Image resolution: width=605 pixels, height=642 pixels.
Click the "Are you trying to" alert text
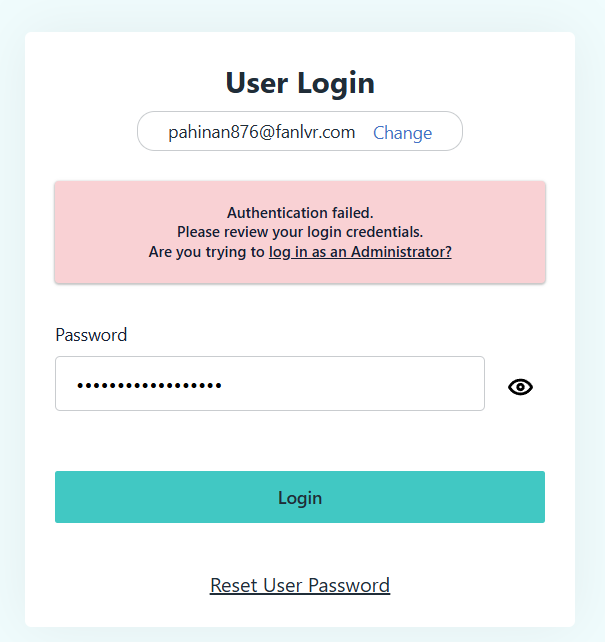coord(207,252)
